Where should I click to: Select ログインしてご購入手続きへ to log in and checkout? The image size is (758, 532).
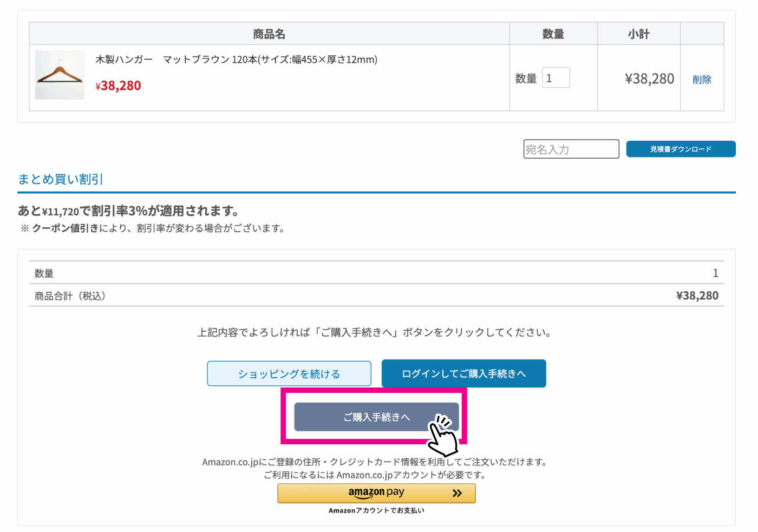pos(463,373)
